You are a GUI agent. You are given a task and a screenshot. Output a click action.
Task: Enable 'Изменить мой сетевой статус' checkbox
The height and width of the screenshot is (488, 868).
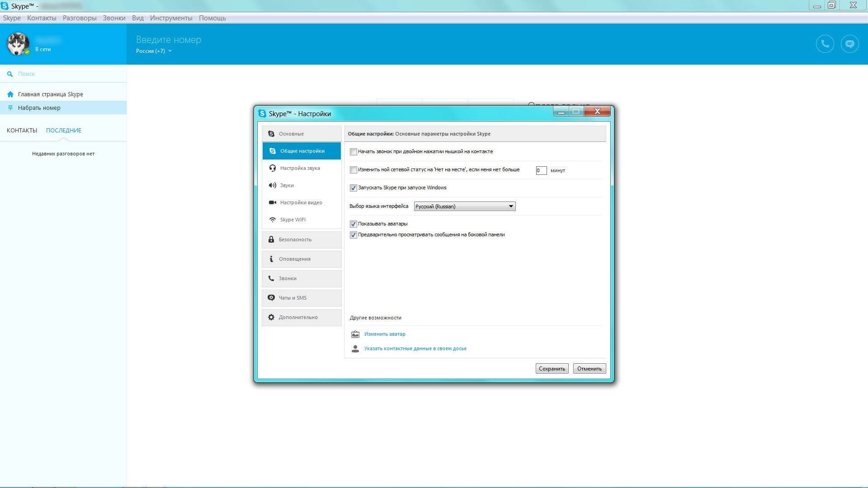[x=354, y=170]
